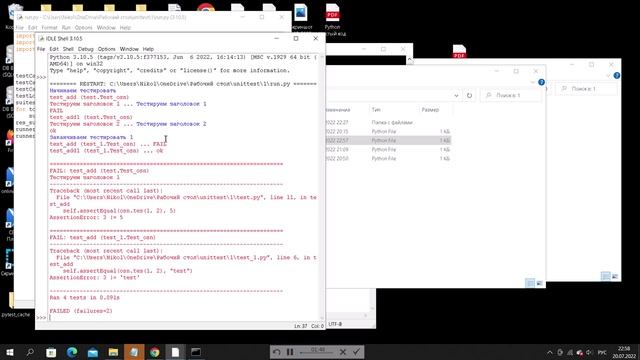Screen dimensions: 640x360
Task: Open Microsoft Store from taskbar
Action: tap(51, 352)
